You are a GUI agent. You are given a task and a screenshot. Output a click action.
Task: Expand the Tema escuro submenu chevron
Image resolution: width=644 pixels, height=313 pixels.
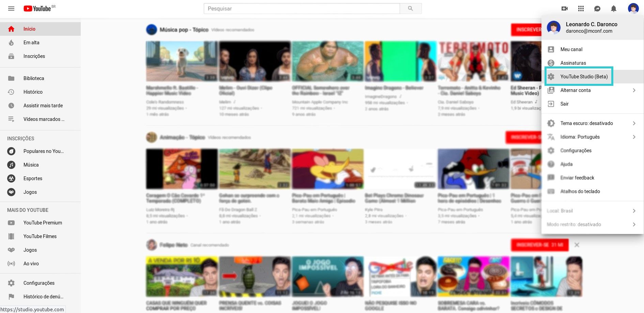pos(634,123)
